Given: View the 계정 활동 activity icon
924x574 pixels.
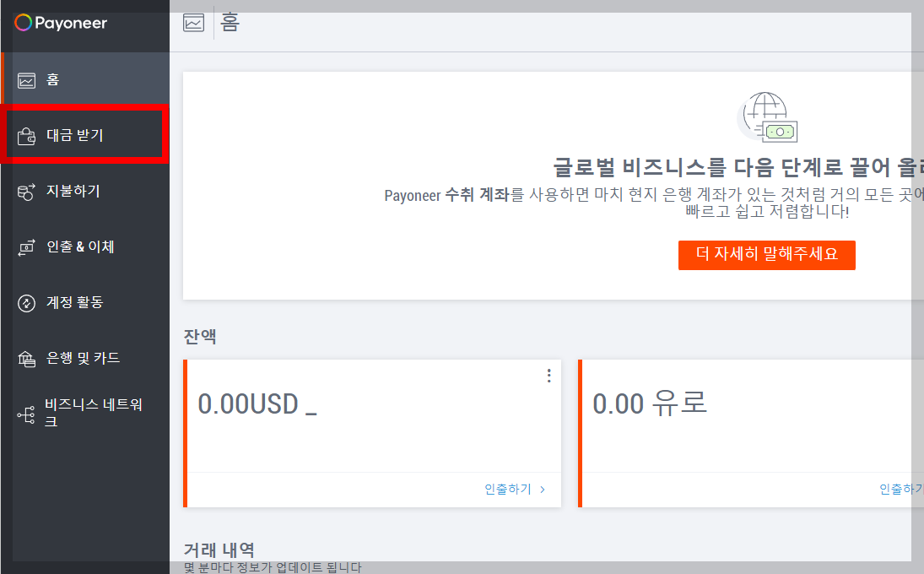Looking at the screenshot, I should 26,303.
